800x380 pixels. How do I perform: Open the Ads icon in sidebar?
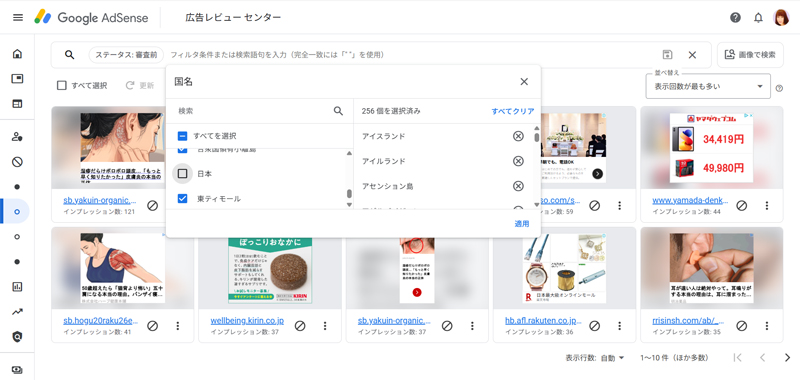(17, 79)
